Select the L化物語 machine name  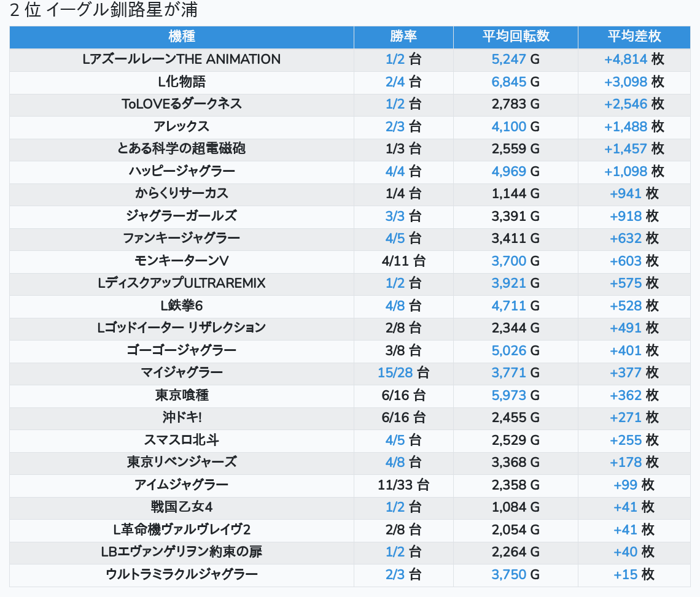[182, 82]
